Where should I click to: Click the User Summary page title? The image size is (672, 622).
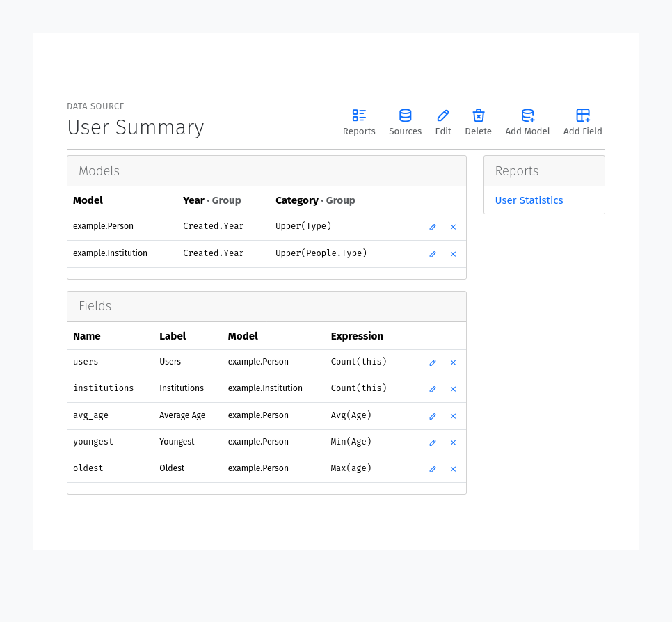point(136,127)
